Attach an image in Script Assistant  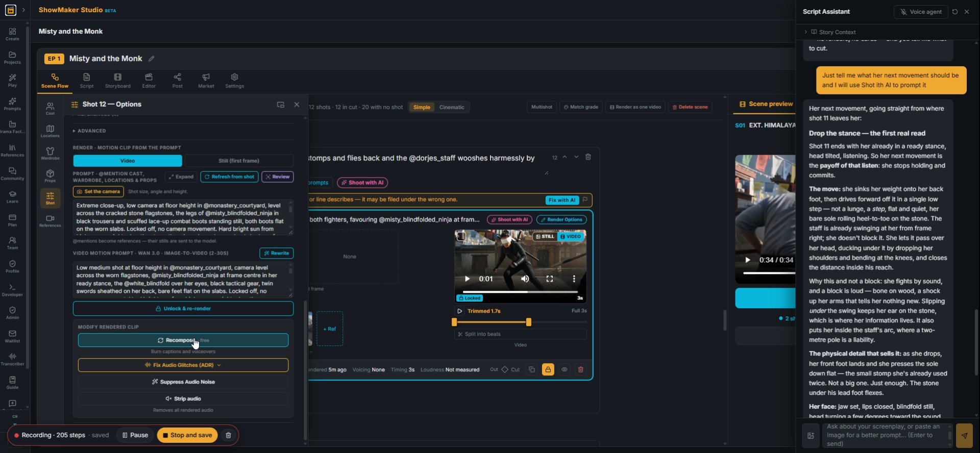(811, 435)
